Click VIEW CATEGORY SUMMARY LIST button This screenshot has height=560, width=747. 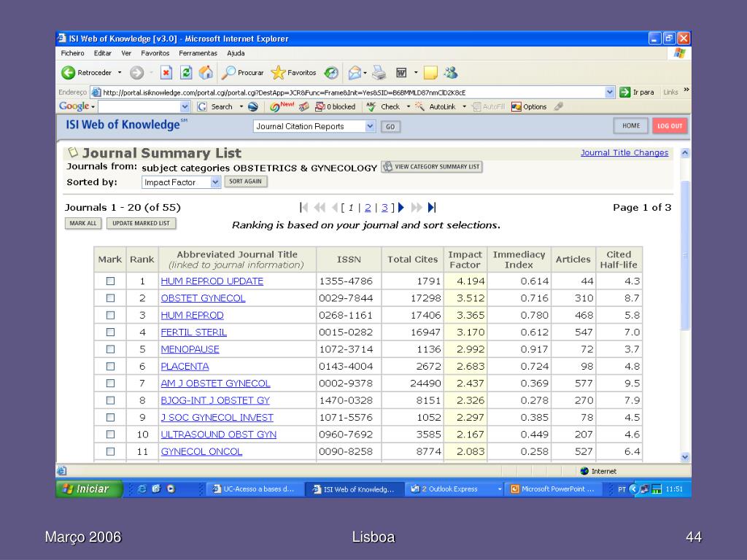coord(432,167)
